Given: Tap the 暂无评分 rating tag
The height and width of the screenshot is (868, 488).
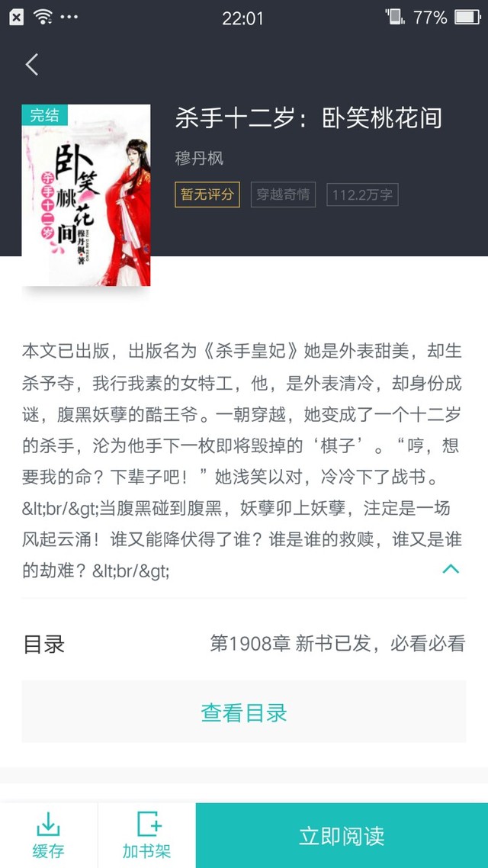Looking at the screenshot, I should click(207, 194).
